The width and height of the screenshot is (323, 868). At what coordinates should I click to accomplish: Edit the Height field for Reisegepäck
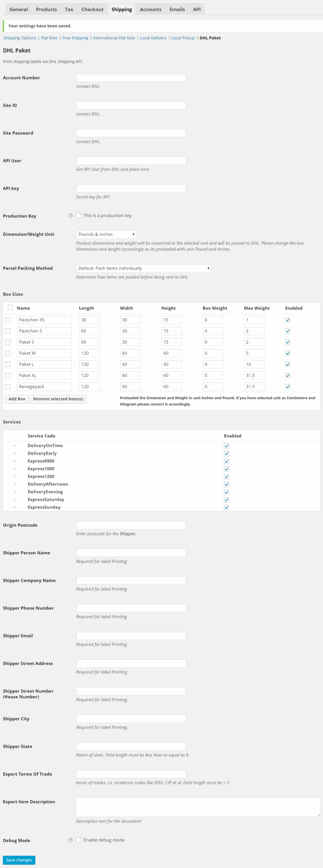point(172,387)
